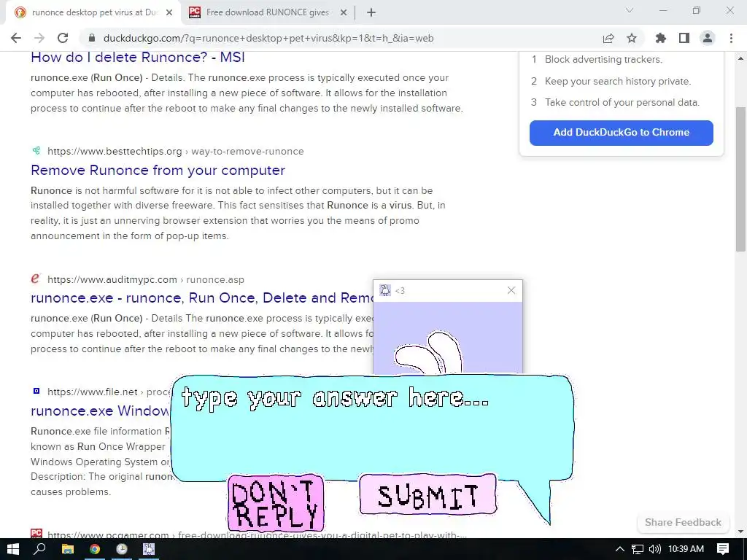Open a new browser tab
The width and height of the screenshot is (747, 560).
click(371, 12)
